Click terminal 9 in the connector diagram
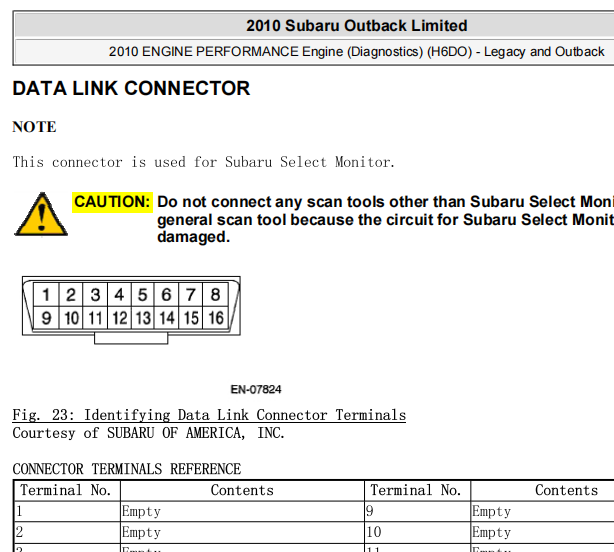This screenshot has height=552, width=614. click(46, 318)
